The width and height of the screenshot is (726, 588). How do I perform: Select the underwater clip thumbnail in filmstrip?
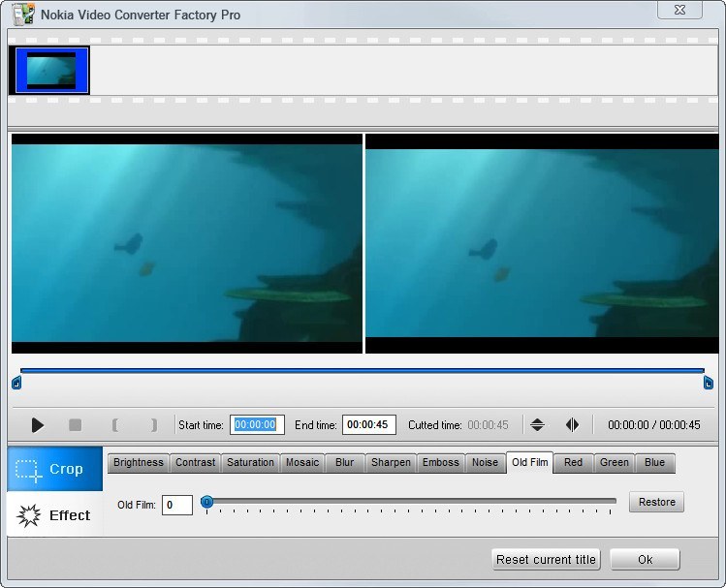pyautogui.click(x=51, y=71)
